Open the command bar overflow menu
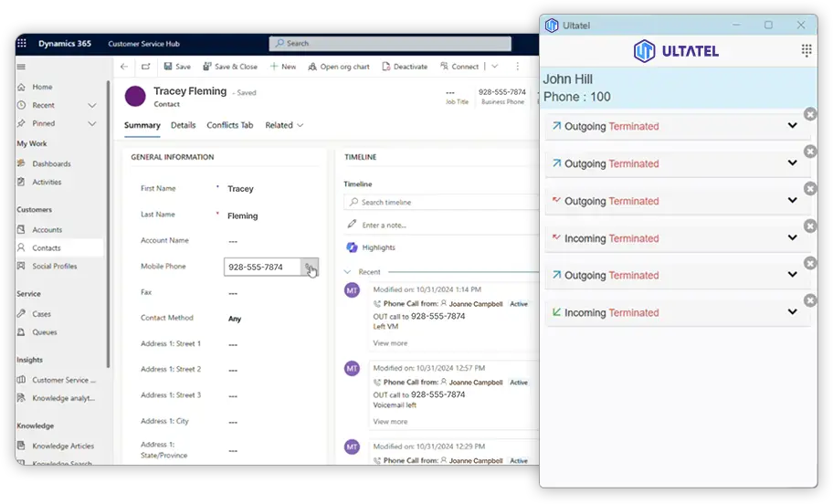This screenshot has width=833, height=504. tap(518, 67)
